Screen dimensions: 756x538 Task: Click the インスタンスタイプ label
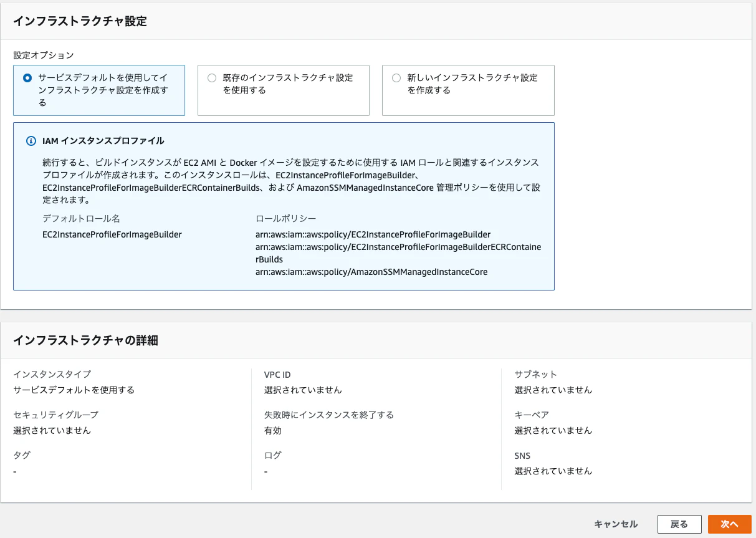click(52, 374)
